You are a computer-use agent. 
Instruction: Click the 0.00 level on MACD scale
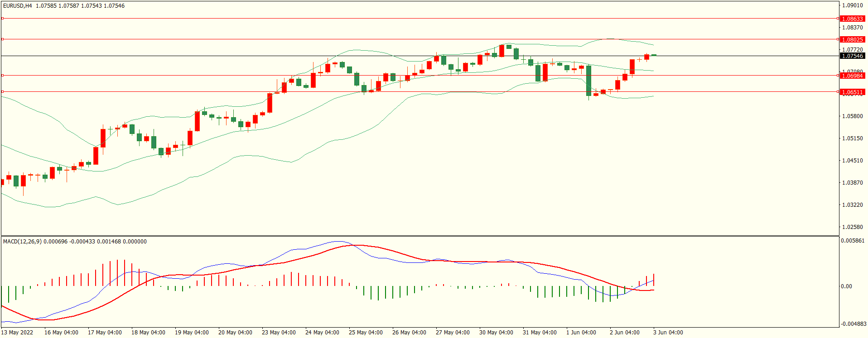pyautogui.click(x=846, y=286)
